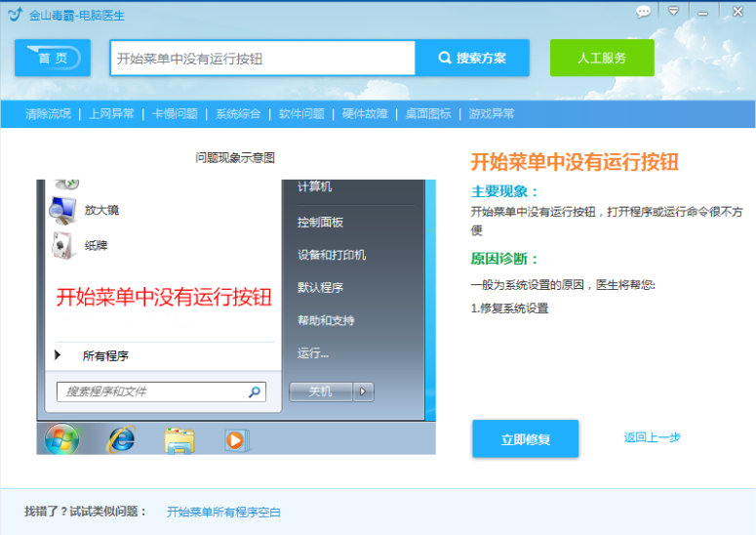Open similar problem 开始菜单所有程序空白 link
The height and width of the screenshot is (535, 756).
[223, 512]
